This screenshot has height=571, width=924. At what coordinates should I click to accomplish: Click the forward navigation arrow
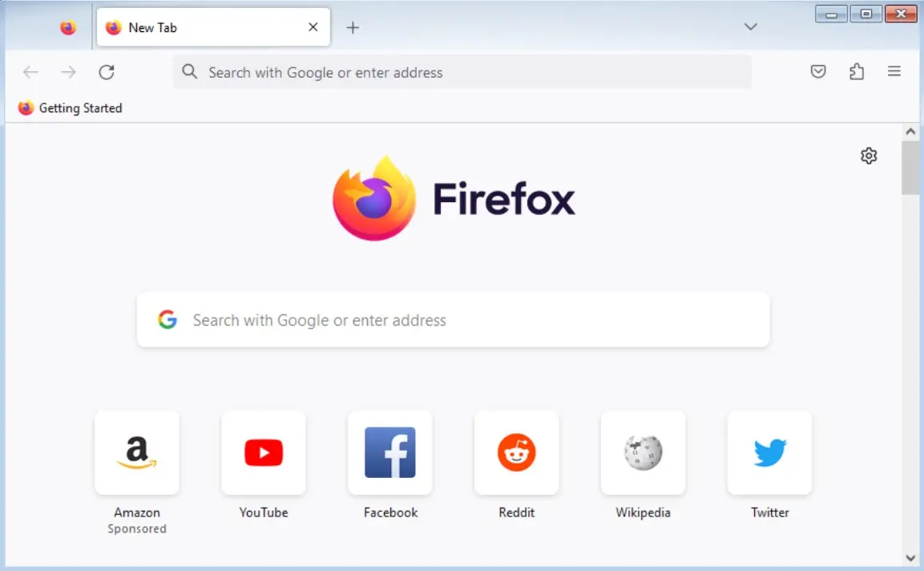pyautogui.click(x=68, y=71)
